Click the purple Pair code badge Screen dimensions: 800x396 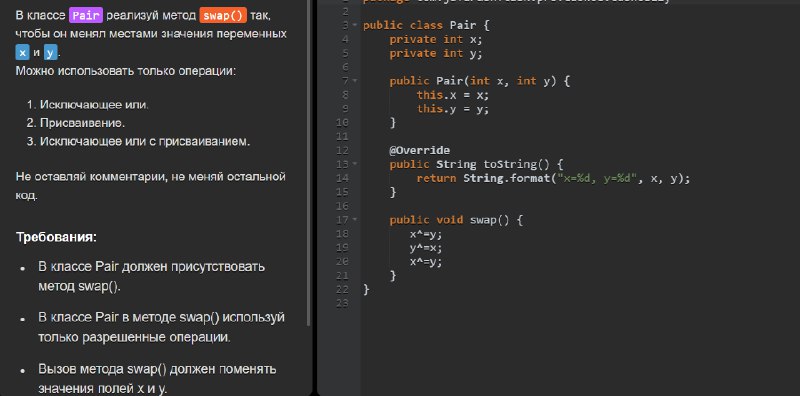click(x=86, y=15)
